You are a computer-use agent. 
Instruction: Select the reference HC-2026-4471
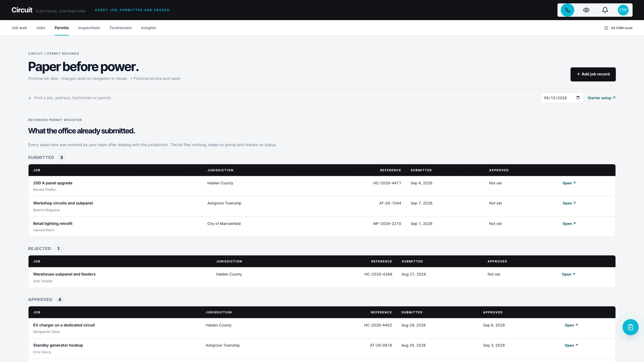[x=387, y=183]
